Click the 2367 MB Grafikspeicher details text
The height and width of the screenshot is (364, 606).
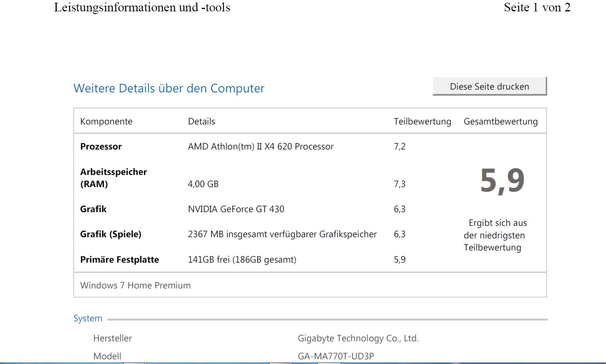click(282, 234)
